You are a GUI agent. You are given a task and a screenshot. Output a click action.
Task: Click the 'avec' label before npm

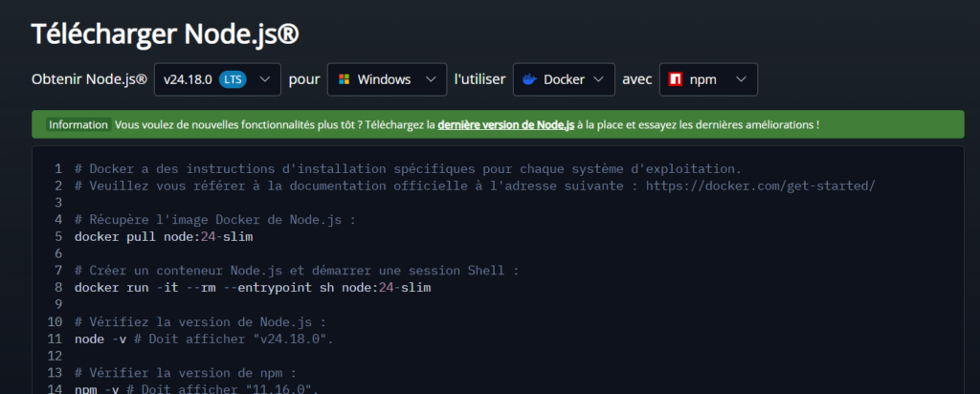pyautogui.click(x=636, y=79)
